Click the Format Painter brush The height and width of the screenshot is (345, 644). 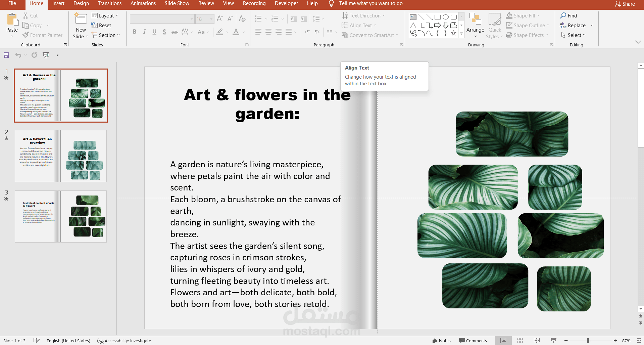(x=42, y=35)
